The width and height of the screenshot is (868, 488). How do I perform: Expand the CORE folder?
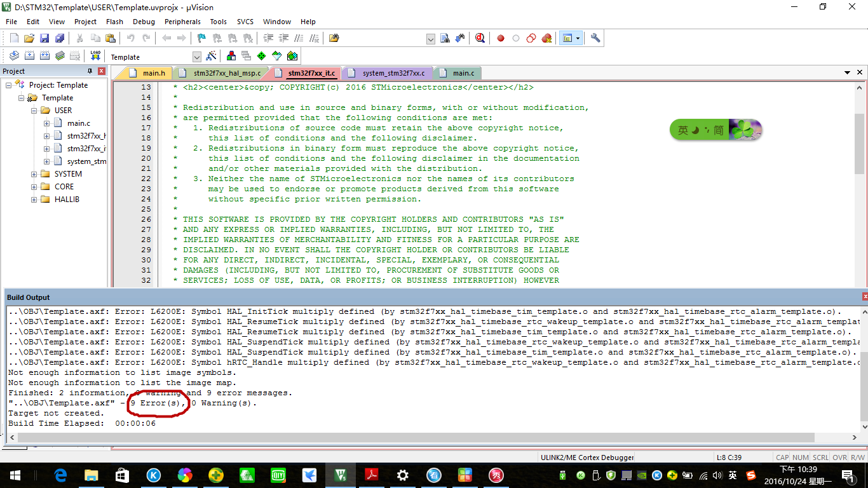(x=34, y=186)
